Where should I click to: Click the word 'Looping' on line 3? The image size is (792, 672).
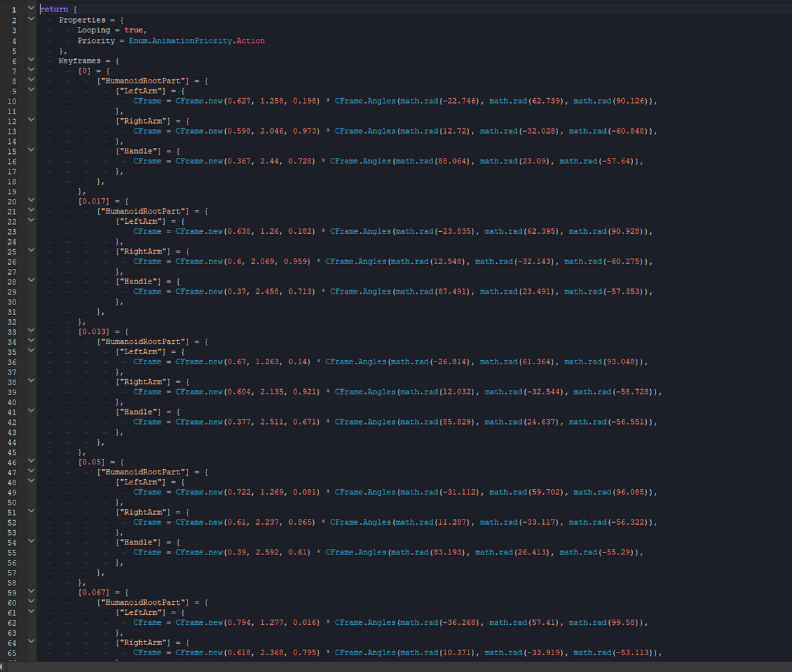94,30
